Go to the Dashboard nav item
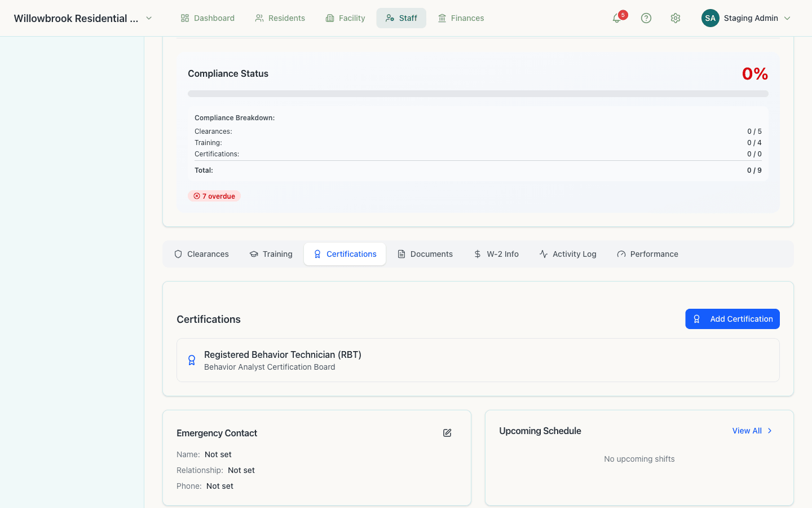Screen dimensions: 812x508 click(x=208, y=18)
